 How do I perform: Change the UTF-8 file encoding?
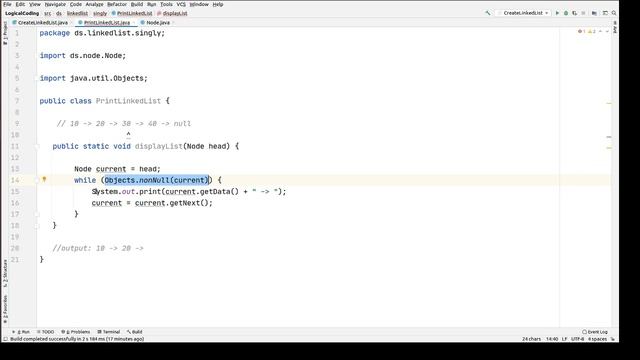click(x=577, y=339)
